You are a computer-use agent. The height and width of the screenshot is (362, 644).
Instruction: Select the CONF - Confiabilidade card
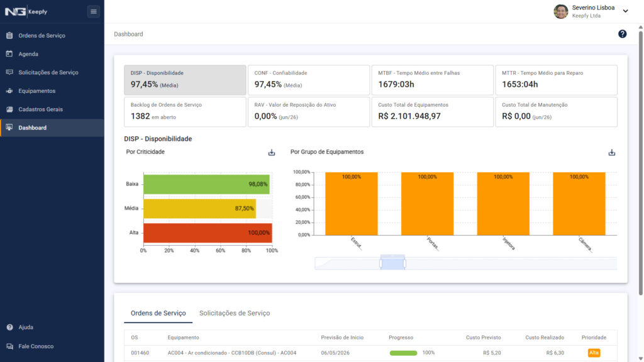point(308,80)
